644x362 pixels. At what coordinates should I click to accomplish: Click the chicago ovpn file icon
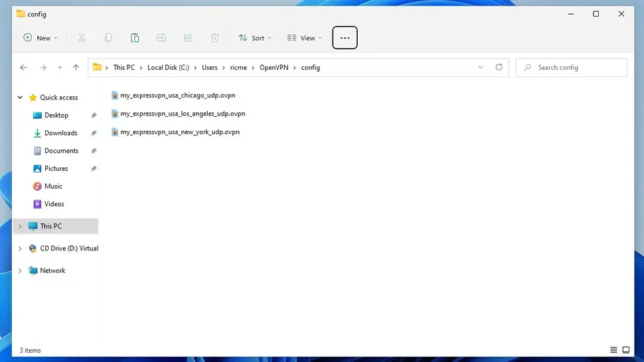[x=115, y=96]
